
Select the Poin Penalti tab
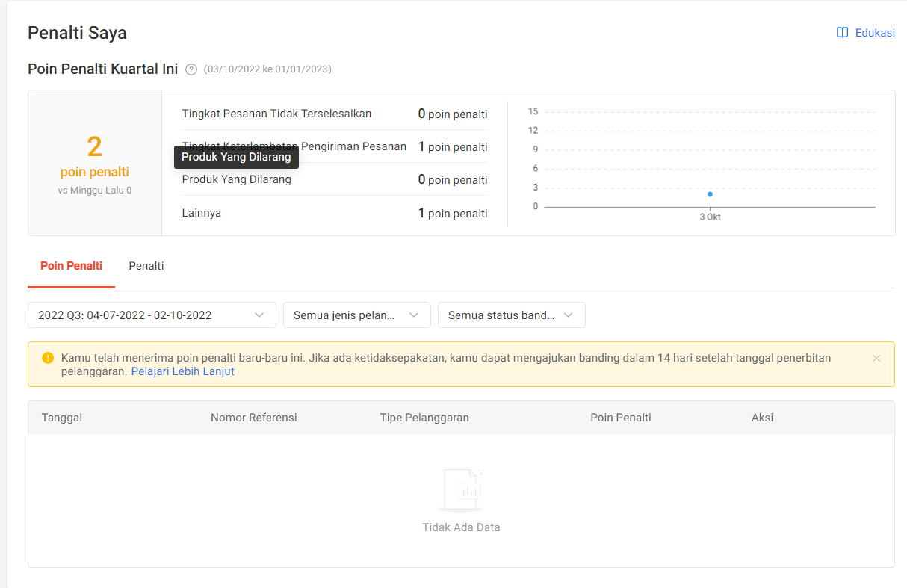71,266
